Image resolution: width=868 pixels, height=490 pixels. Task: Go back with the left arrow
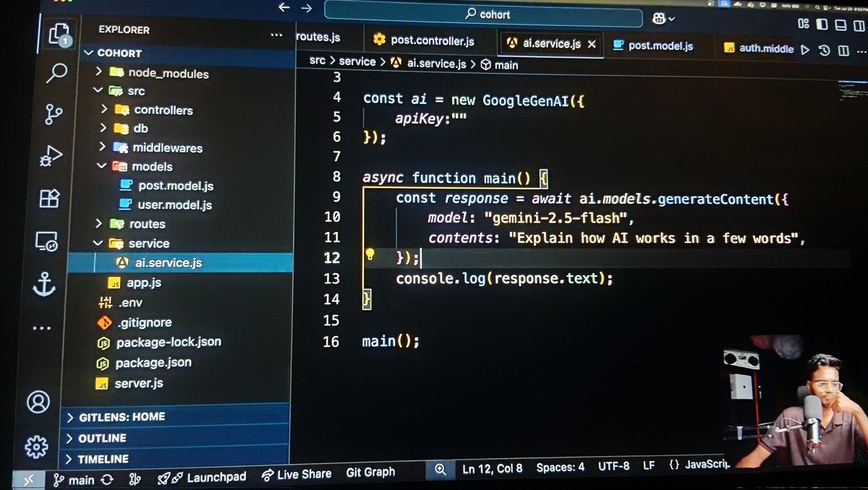[284, 8]
